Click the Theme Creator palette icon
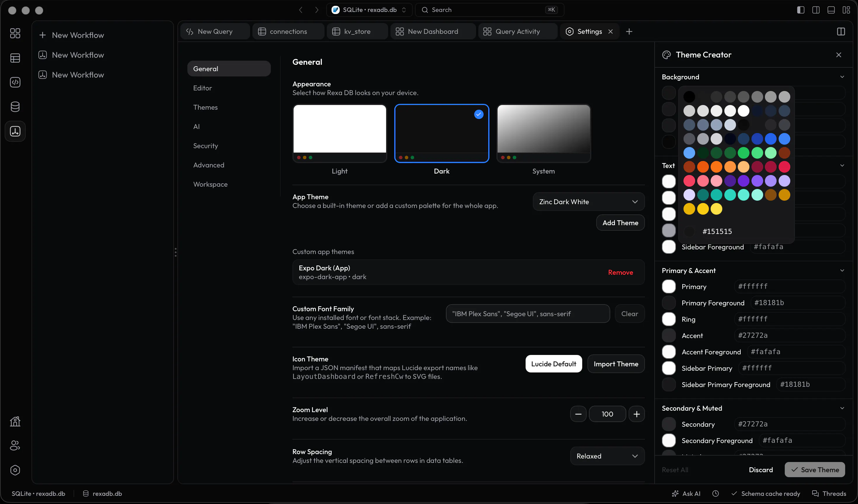 pyautogui.click(x=666, y=55)
